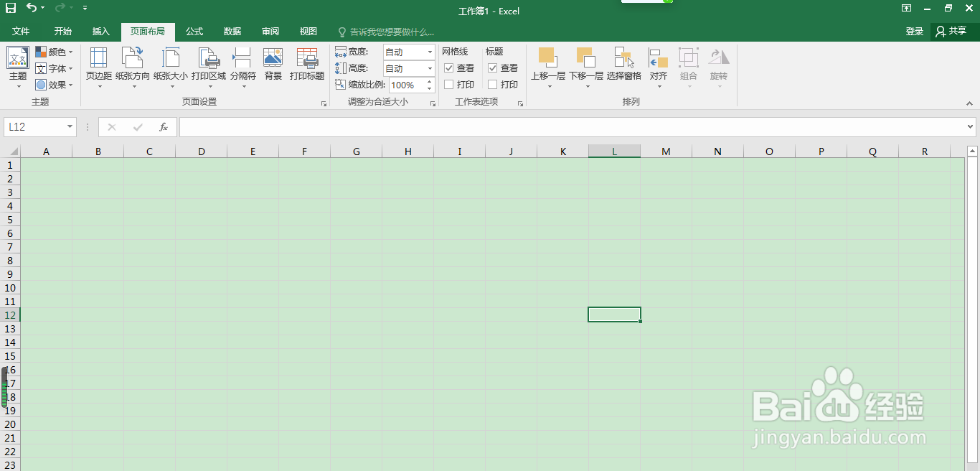The height and width of the screenshot is (471, 980).
Task: Expand the Height (高度) dropdown
Action: tap(430, 68)
